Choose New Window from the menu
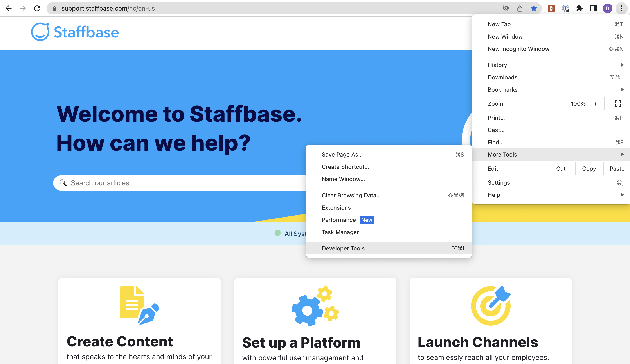 click(x=551, y=36)
